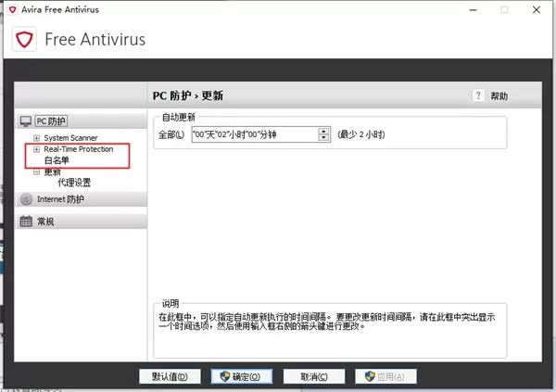Viewport: 556px width, 392px height.
Task: Increase update interval with up arrow
Action: (323, 131)
